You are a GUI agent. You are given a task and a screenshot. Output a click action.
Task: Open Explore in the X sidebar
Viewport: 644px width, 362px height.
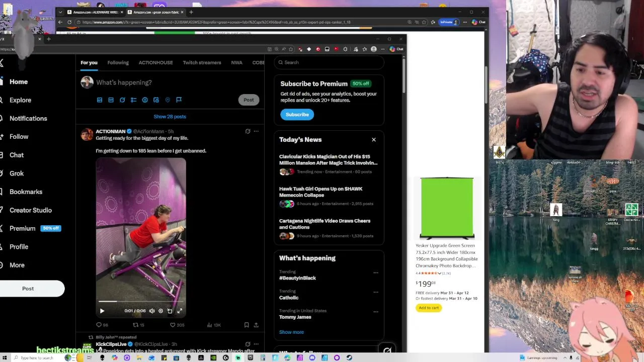pos(20,100)
